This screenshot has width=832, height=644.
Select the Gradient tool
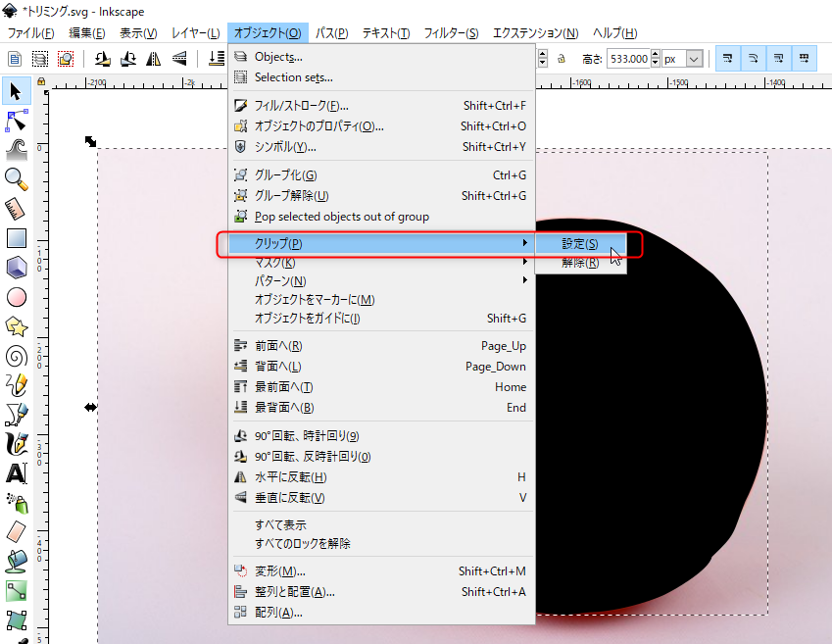(17, 590)
